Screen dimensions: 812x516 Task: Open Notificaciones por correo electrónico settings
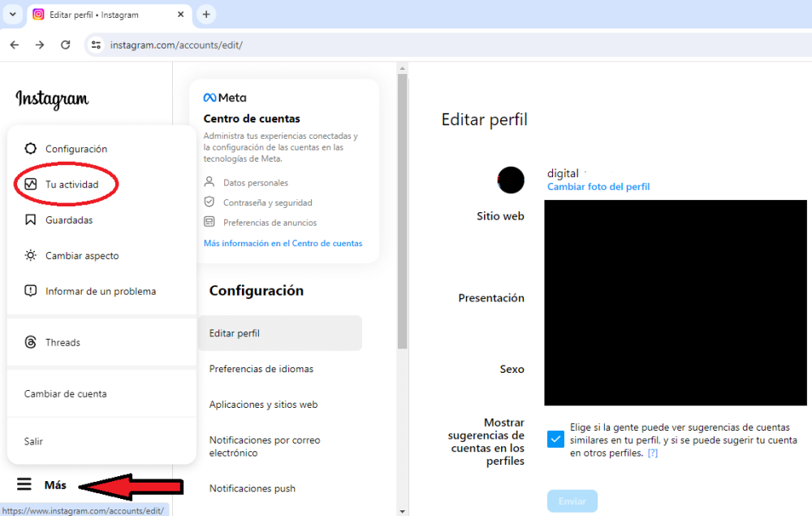pyautogui.click(x=265, y=446)
